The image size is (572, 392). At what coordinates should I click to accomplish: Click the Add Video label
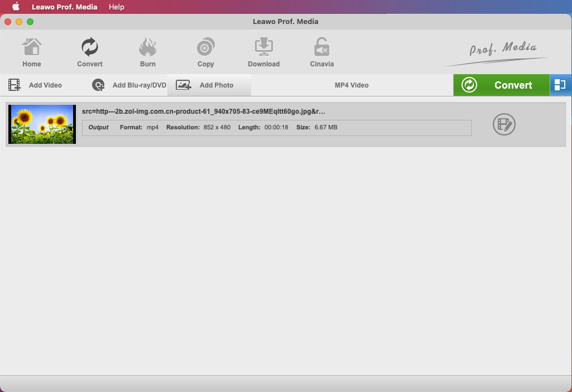(x=45, y=85)
